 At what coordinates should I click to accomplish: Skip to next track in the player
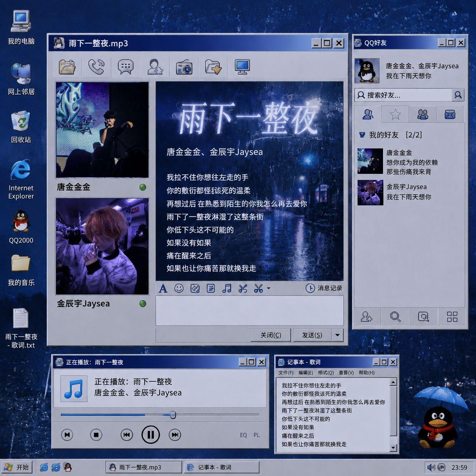(x=175, y=435)
